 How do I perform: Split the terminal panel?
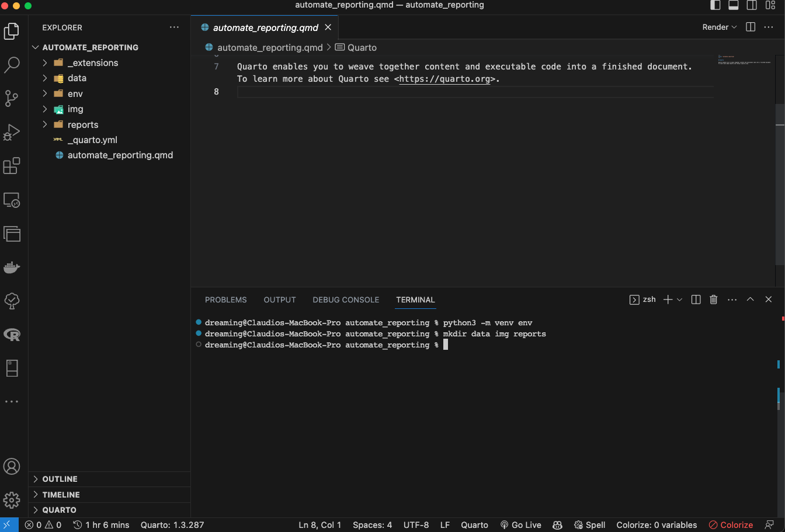click(x=696, y=300)
